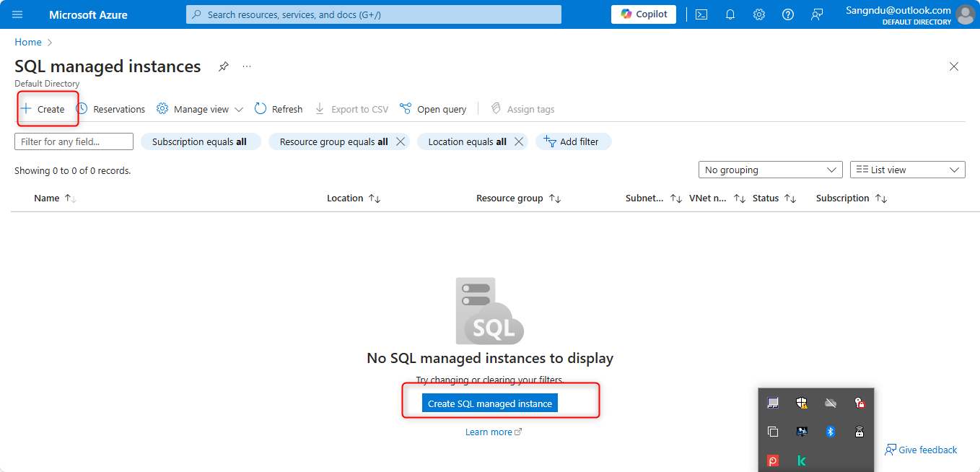Click Open query in toolbar

click(x=433, y=109)
